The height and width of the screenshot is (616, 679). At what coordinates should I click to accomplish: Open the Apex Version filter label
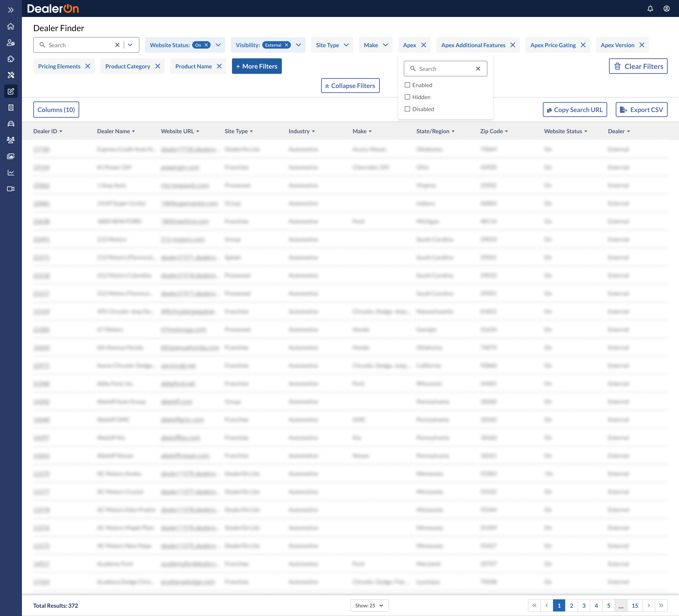point(617,45)
